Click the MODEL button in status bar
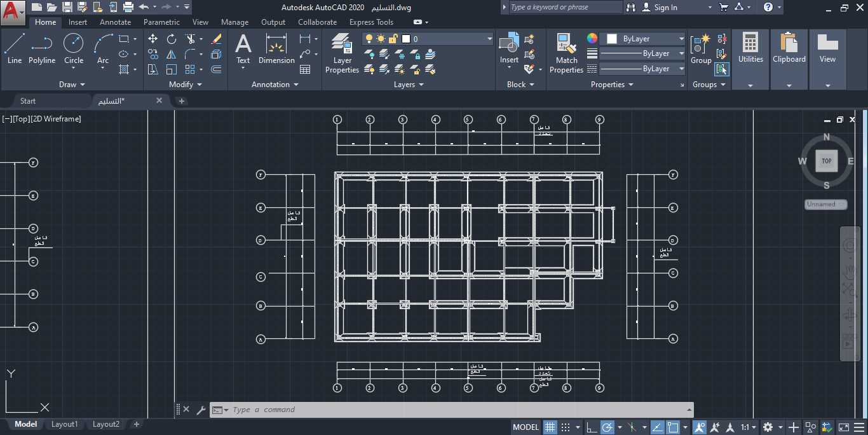Viewport: 868px width, 435px height. tap(526, 427)
